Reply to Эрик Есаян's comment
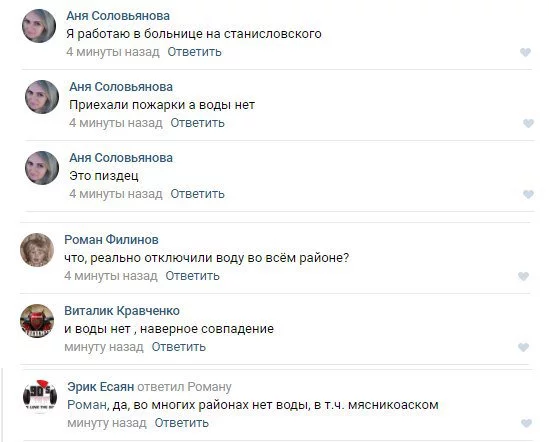 point(182,423)
